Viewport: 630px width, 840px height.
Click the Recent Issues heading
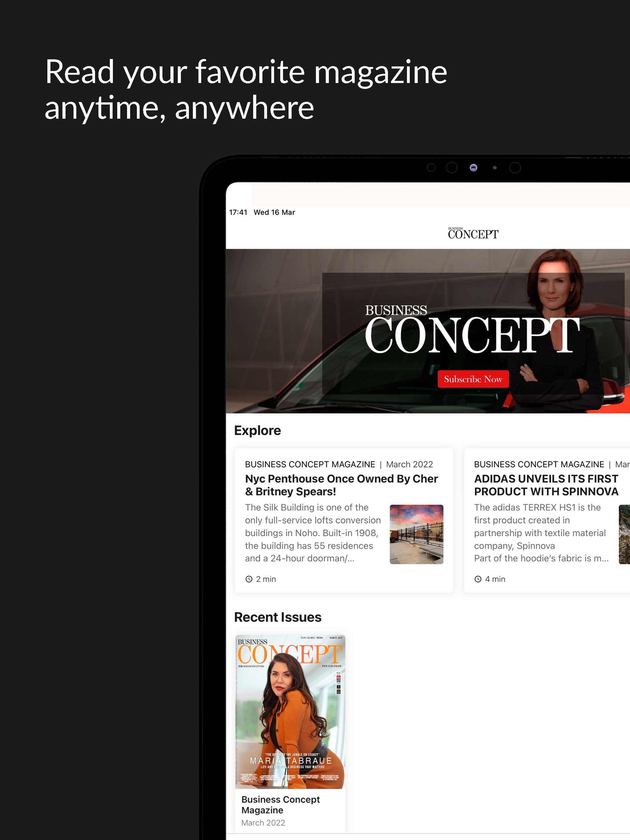(278, 617)
